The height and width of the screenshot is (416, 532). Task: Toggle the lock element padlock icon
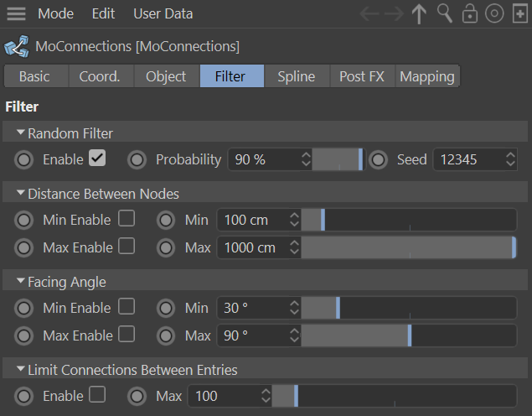(x=470, y=14)
